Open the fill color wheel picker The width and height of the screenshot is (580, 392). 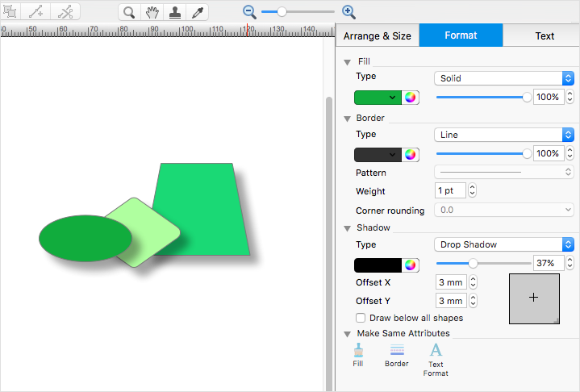click(x=411, y=97)
